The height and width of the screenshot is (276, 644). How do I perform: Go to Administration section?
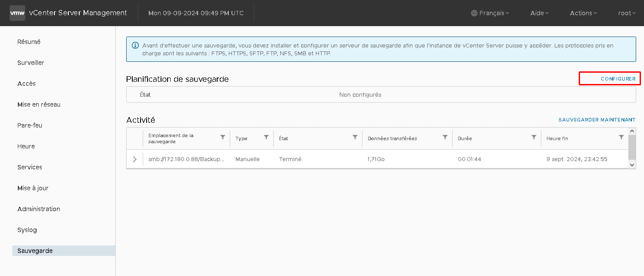39,209
